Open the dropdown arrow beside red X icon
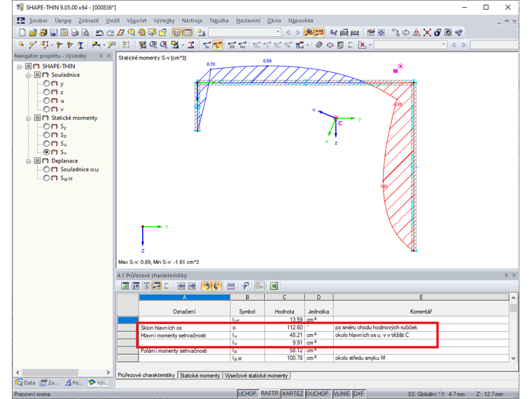This screenshot has width=532, height=399. coord(370,45)
